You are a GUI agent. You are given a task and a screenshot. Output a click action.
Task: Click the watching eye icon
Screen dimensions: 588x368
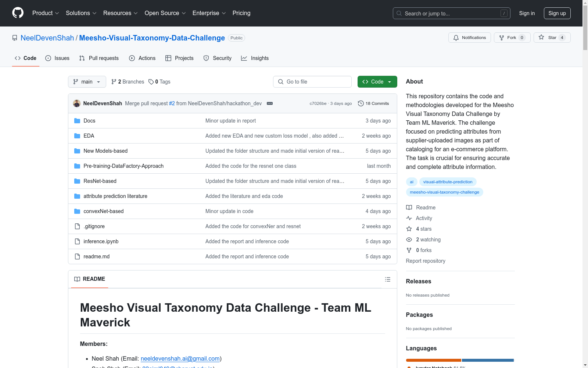click(409, 240)
